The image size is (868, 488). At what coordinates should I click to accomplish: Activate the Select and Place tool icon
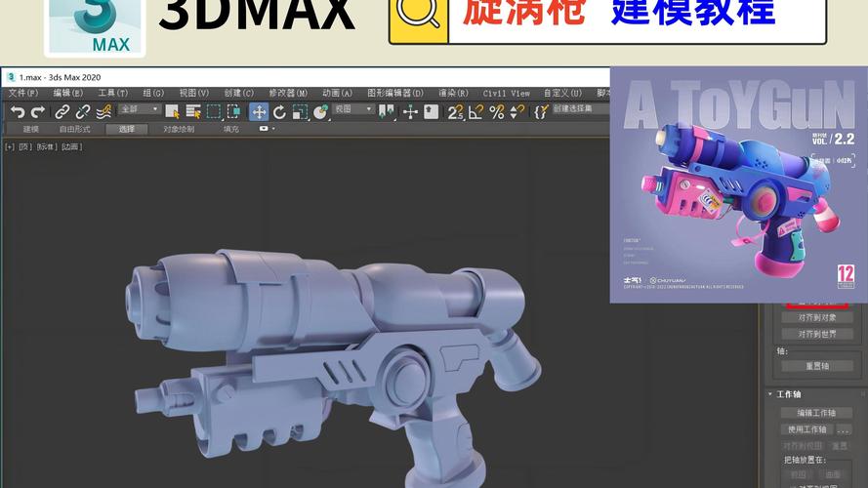[x=320, y=112]
